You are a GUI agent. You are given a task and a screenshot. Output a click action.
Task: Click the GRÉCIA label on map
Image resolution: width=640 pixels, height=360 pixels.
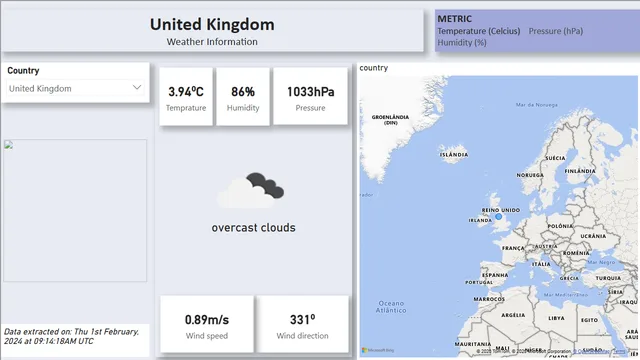(569, 278)
